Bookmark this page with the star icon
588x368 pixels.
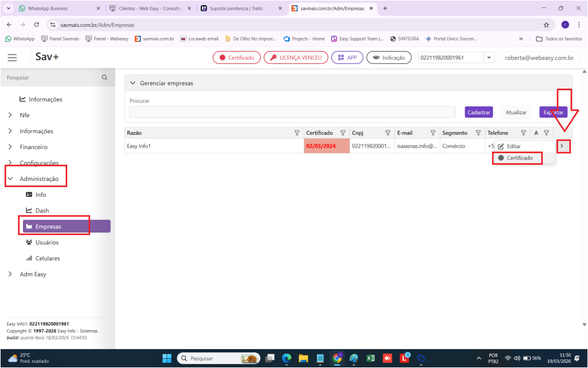click(546, 25)
